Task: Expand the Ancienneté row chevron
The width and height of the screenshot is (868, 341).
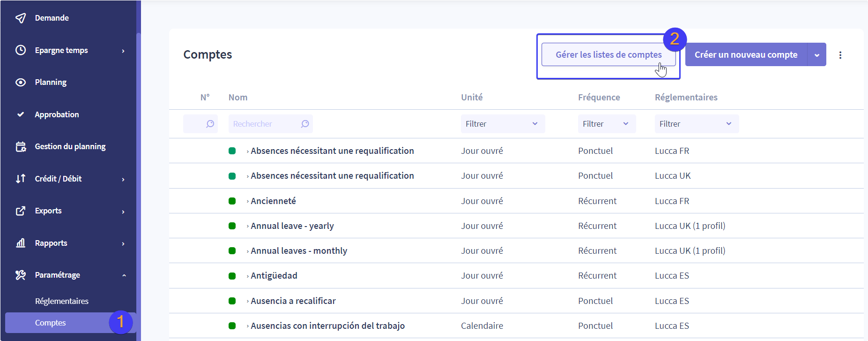Action: pyautogui.click(x=247, y=202)
